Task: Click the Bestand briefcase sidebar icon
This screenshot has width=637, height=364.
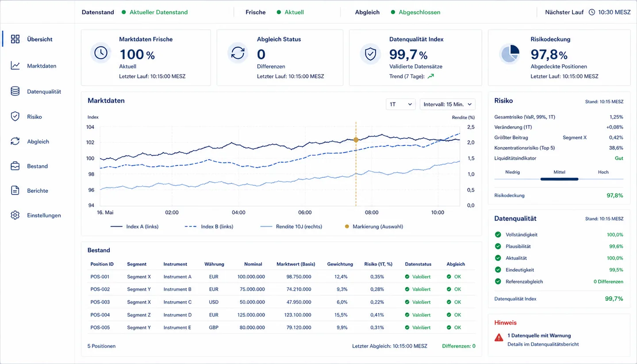Action: (15, 166)
